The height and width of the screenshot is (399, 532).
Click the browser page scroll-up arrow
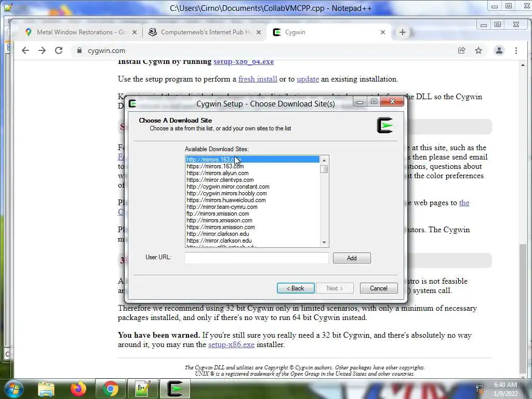coord(523,64)
